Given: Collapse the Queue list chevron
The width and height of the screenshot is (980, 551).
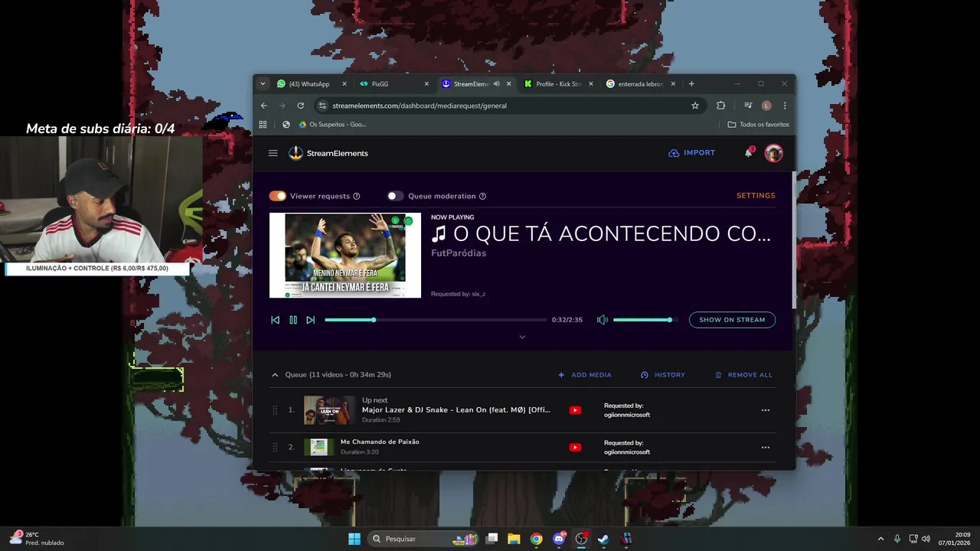Looking at the screenshot, I should coord(275,375).
